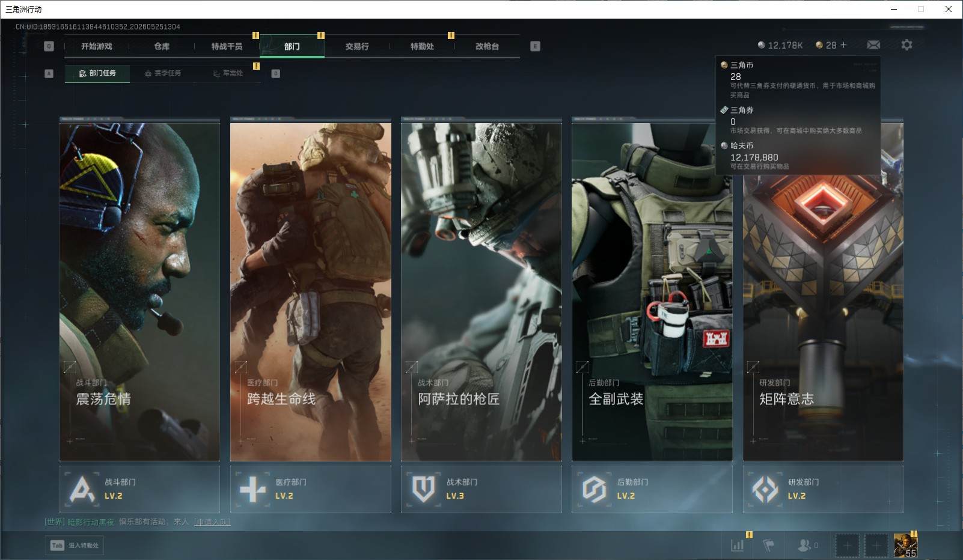Image resolution: width=963 pixels, height=560 pixels.
Task: Click the CN UID text at top
Action: coord(98,27)
